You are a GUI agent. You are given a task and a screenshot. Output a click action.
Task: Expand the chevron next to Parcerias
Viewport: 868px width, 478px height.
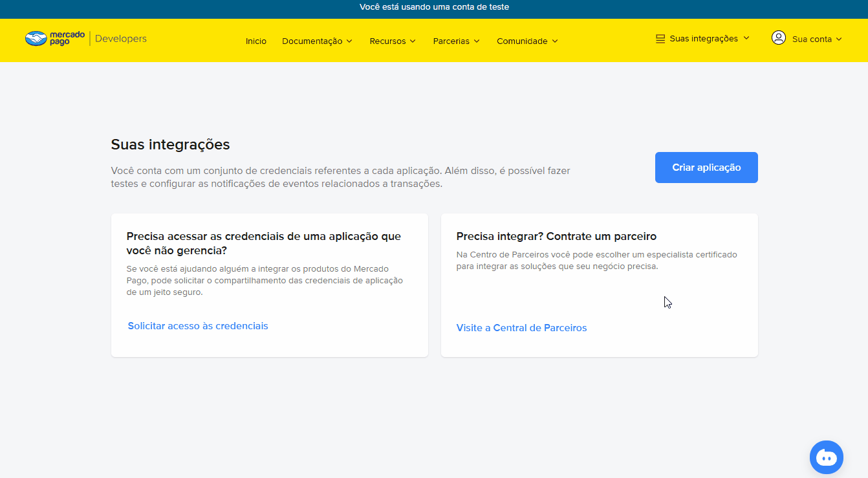477,41
